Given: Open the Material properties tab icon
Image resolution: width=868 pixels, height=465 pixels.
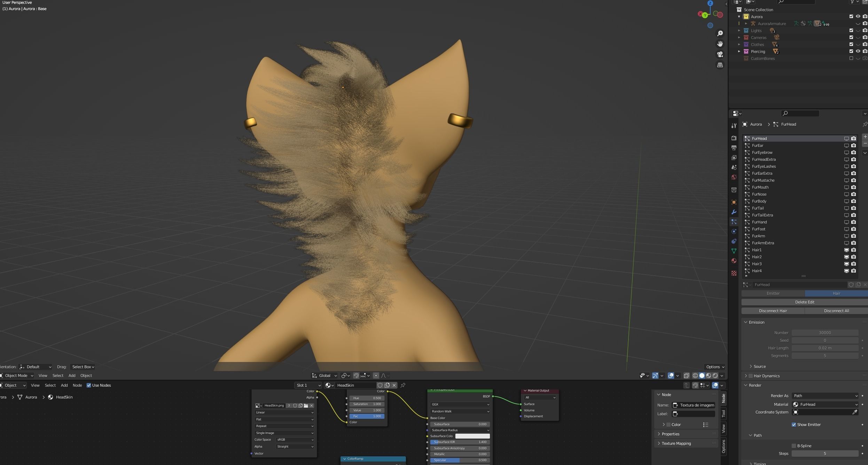Looking at the screenshot, I should tap(734, 261).
